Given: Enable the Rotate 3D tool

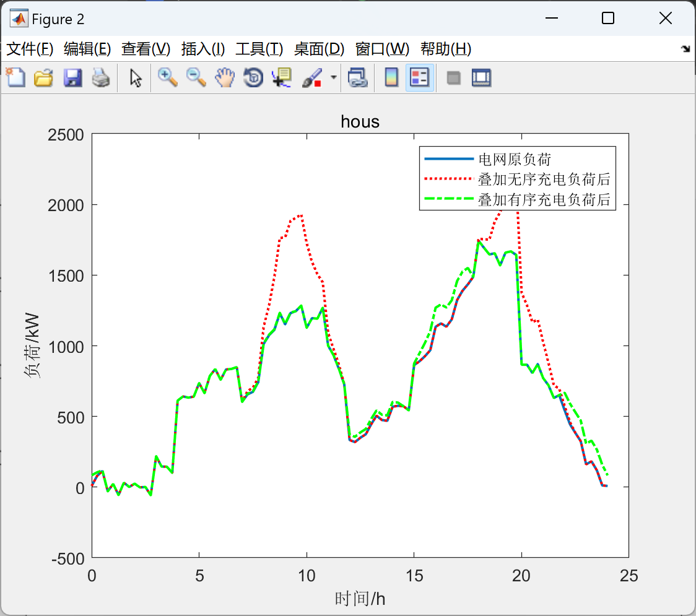Looking at the screenshot, I should click(x=253, y=77).
